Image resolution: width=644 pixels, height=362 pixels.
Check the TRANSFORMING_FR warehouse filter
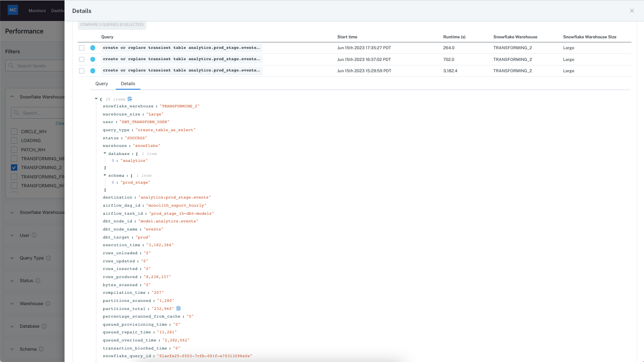pos(14,177)
